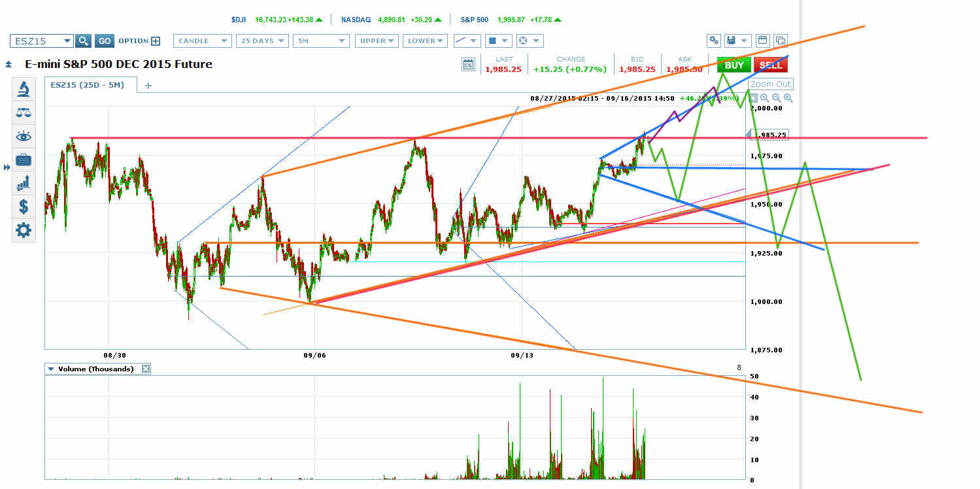
Task: Open the line drawing tool dropdown
Action: pyautogui.click(x=467, y=41)
